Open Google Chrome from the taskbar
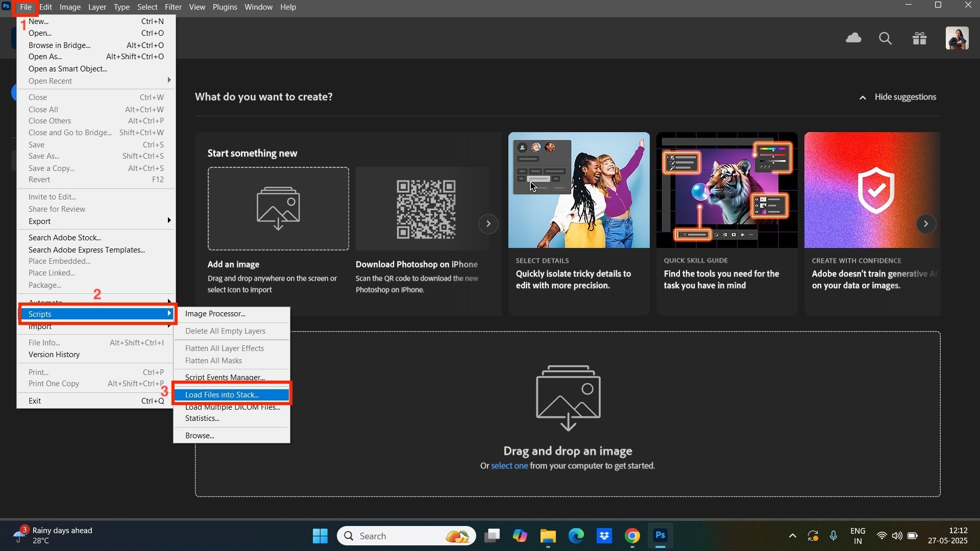The height and width of the screenshot is (551, 980). pyautogui.click(x=632, y=536)
